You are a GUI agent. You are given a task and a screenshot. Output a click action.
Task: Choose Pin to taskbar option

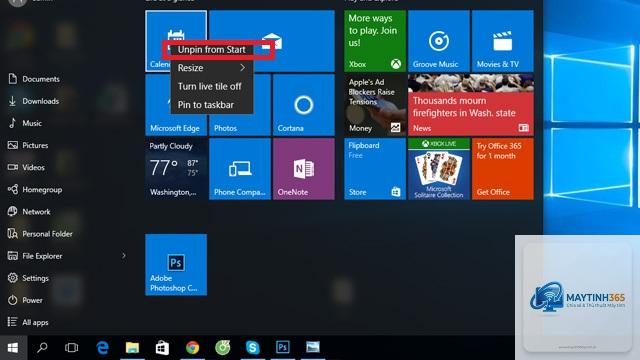[x=212, y=104]
